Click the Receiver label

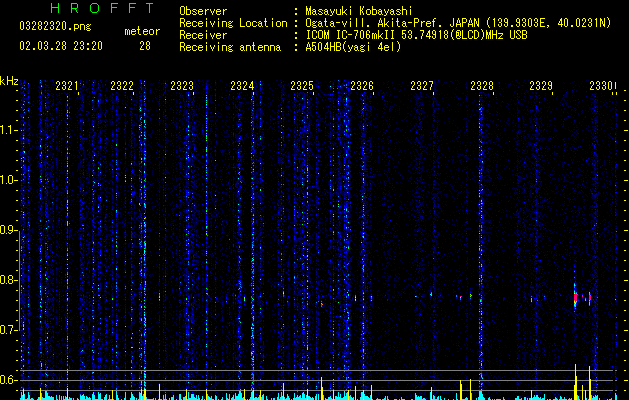pyautogui.click(x=203, y=35)
